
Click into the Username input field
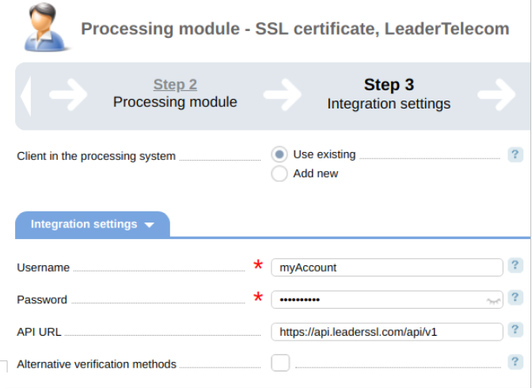386,268
